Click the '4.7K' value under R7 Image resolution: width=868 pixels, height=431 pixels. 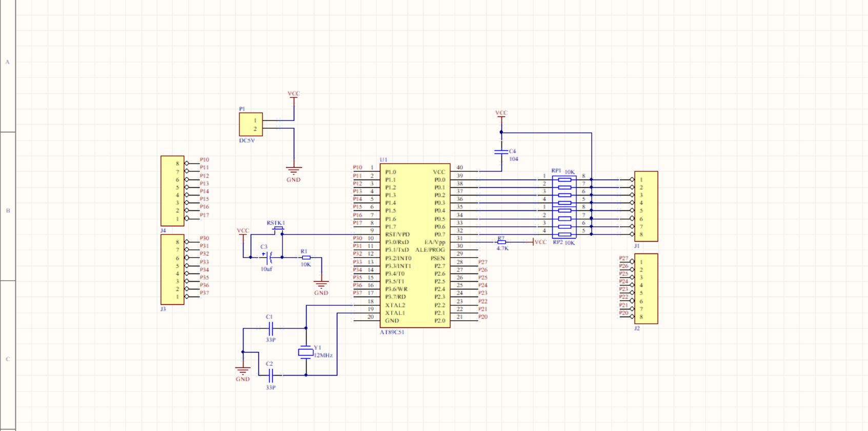502,248
